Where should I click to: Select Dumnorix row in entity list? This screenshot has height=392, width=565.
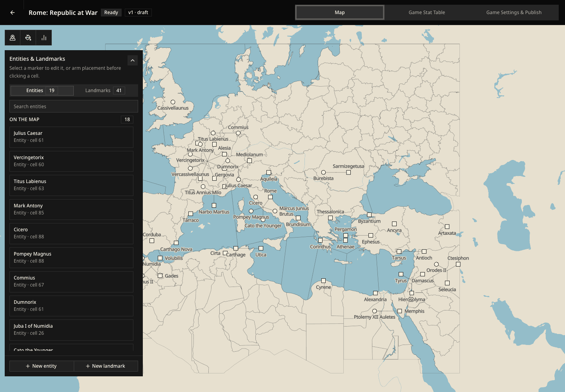(x=71, y=306)
